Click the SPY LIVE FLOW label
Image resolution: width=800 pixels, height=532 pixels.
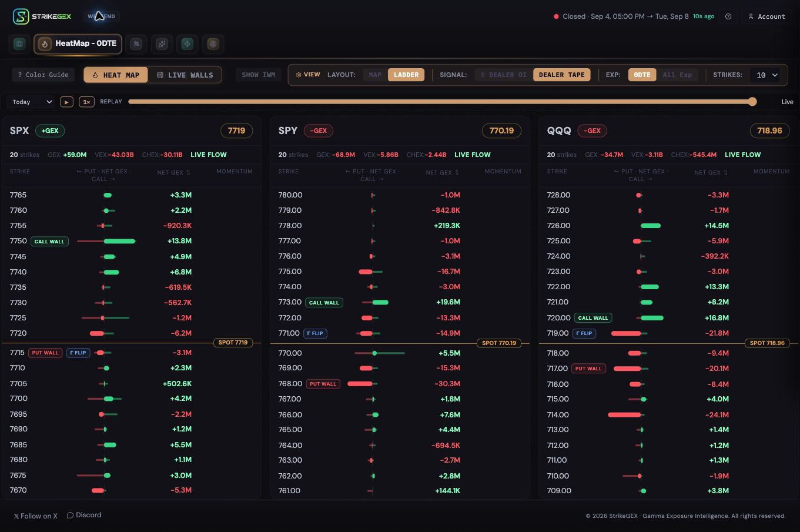point(473,155)
